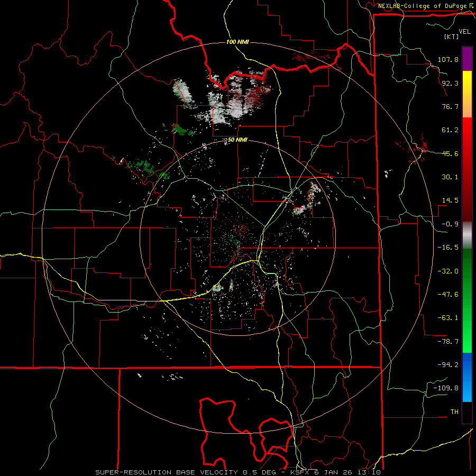The height and width of the screenshot is (476, 476).
Task: Click the -16.5 legend value
Action: [448, 248]
